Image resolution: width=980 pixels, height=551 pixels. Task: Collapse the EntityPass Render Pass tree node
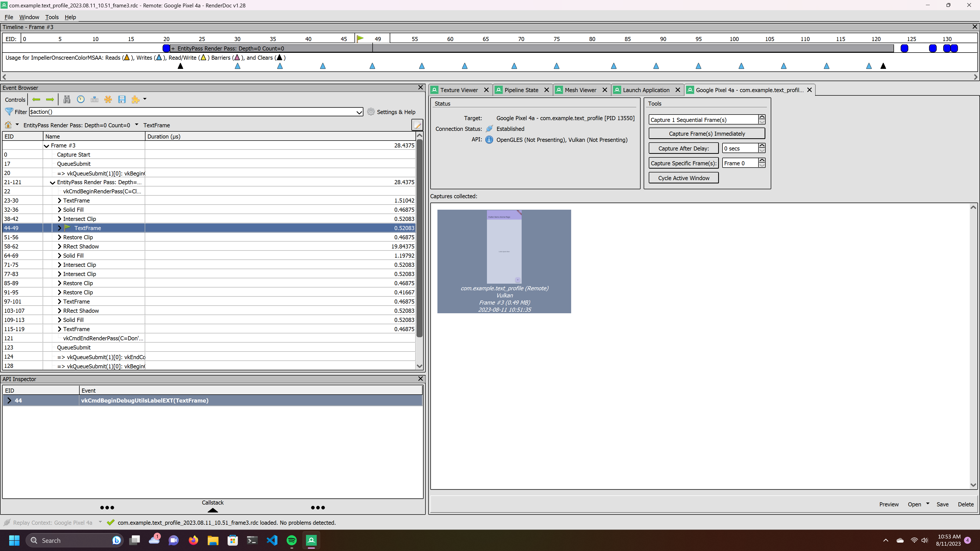click(53, 183)
